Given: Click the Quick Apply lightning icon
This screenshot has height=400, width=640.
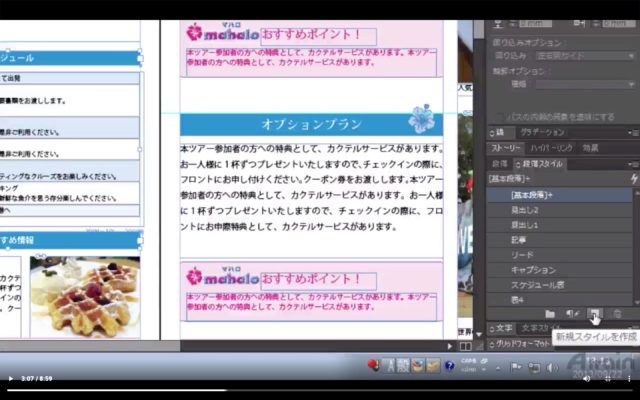Looking at the screenshot, I should (x=634, y=178).
